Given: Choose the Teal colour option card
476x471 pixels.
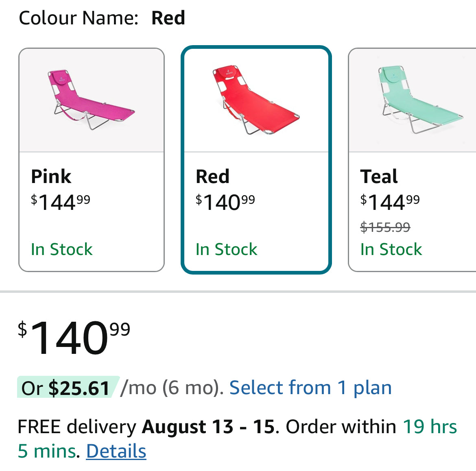Looking at the screenshot, I should tap(412, 159).
